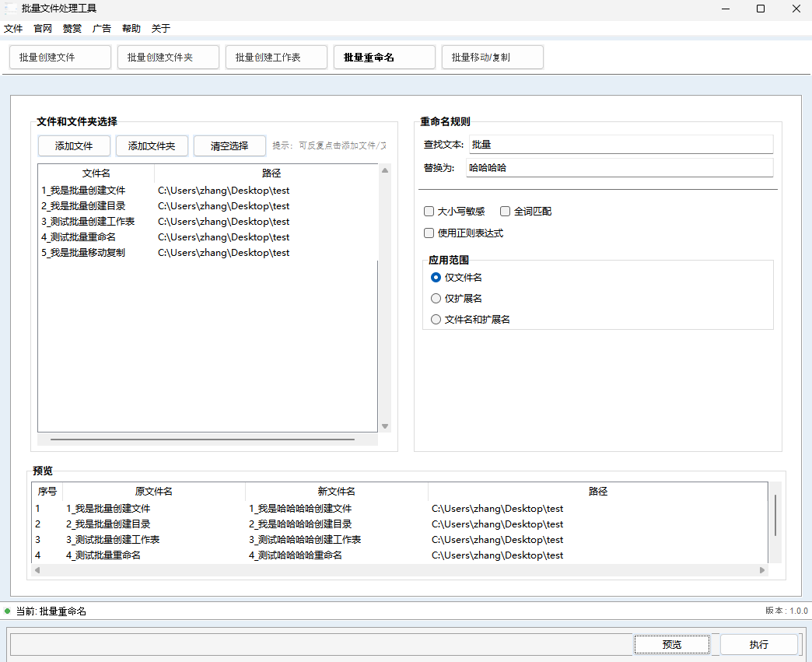Tick the 全词匹配 checkbox
The width and height of the screenshot is (812, 662).
point(505,212)
